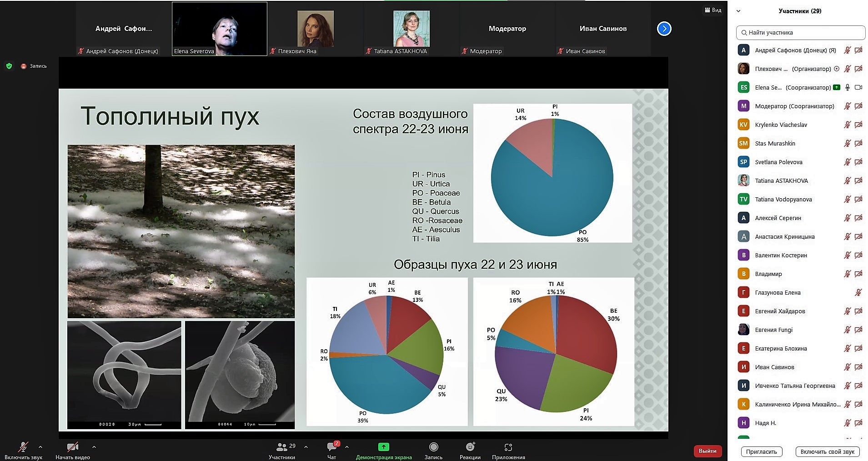Open the Участники panel button in toolbar
This screenshot has height=461, width=868.
tap(282, 451)
